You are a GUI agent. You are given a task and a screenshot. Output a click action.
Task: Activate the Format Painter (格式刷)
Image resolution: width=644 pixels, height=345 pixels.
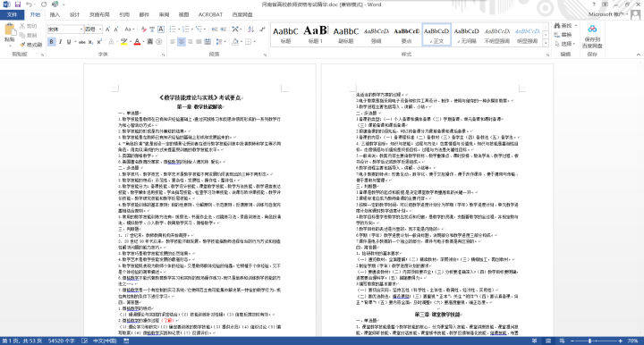(x=30, y=45)
